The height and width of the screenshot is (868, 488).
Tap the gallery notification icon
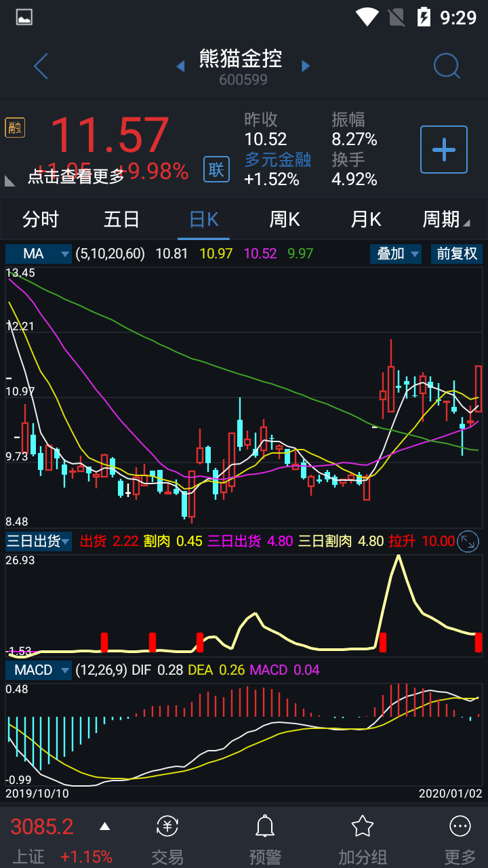[x=24, y=17]
